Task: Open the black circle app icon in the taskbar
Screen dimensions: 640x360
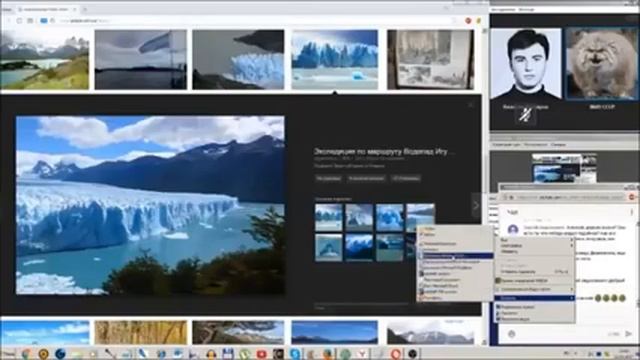Action: coord(412,354)
